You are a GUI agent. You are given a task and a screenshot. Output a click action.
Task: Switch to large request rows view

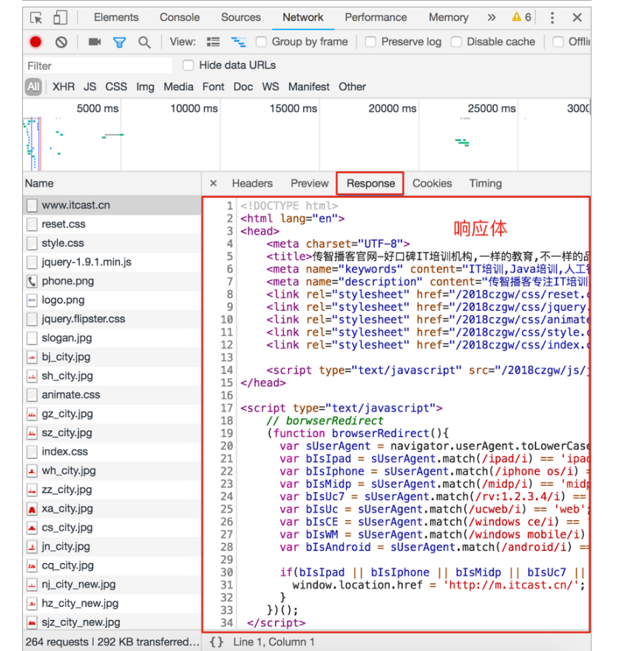[x=213, y=42]
